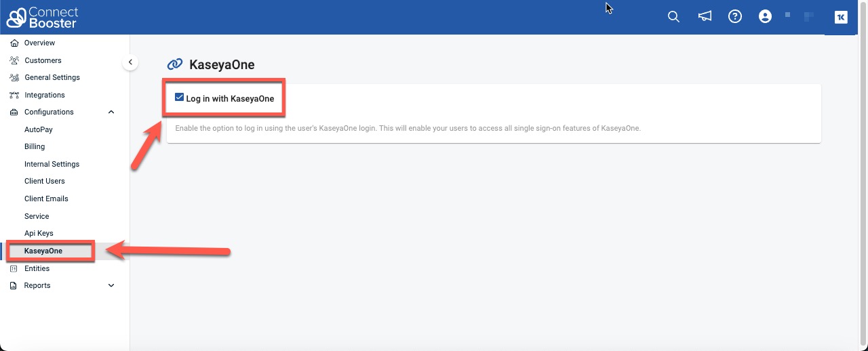This screenshot has height=351, width=868.
Task: Click the Reports document icon
Action: click(14, 285)
